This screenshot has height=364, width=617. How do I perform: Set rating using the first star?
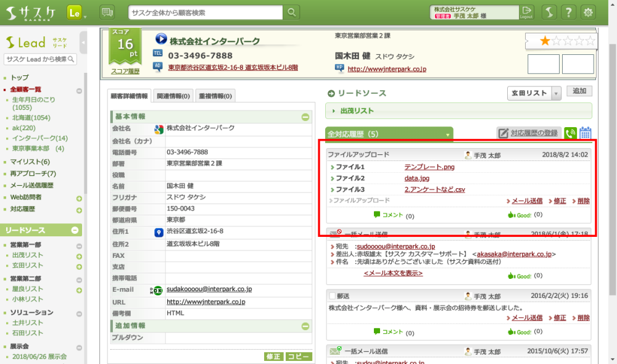pos(545,41)
